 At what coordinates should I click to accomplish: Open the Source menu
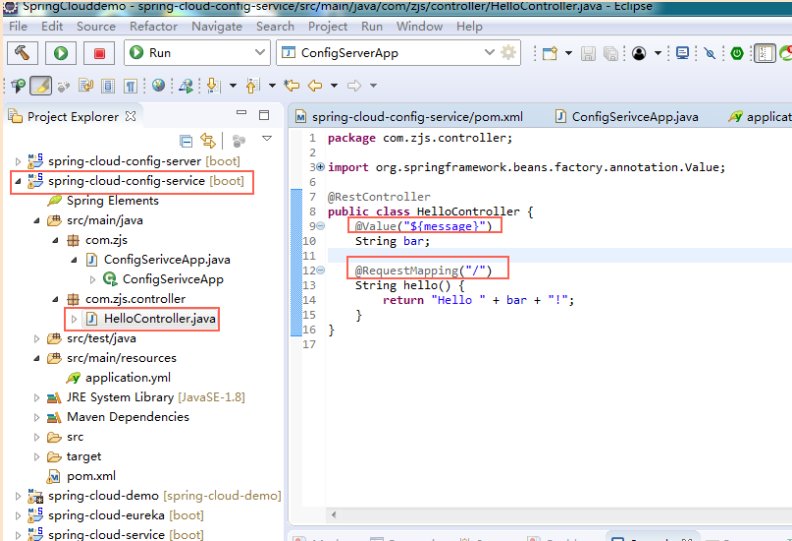pyautogui.click(x=96, y=26)
